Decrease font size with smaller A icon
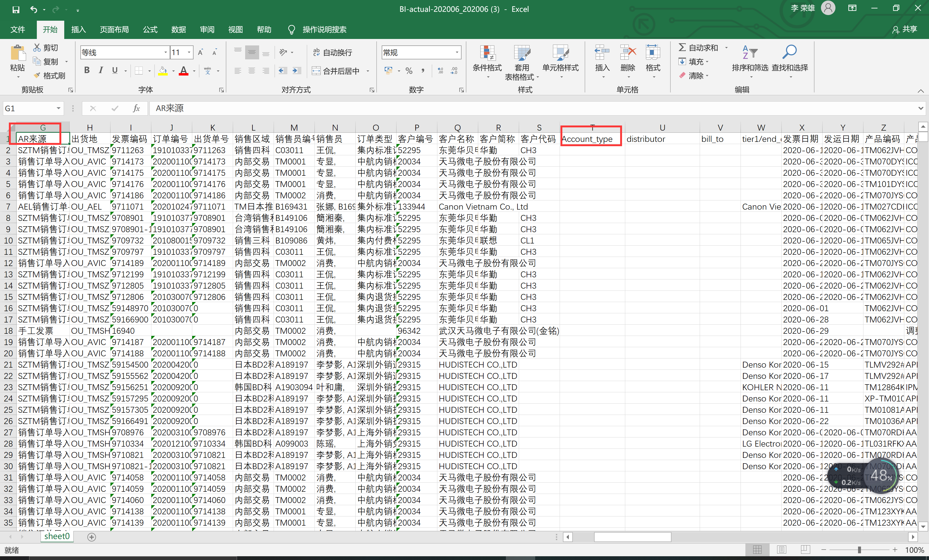The height and width of the screenshot is (560, 929). 214,52
